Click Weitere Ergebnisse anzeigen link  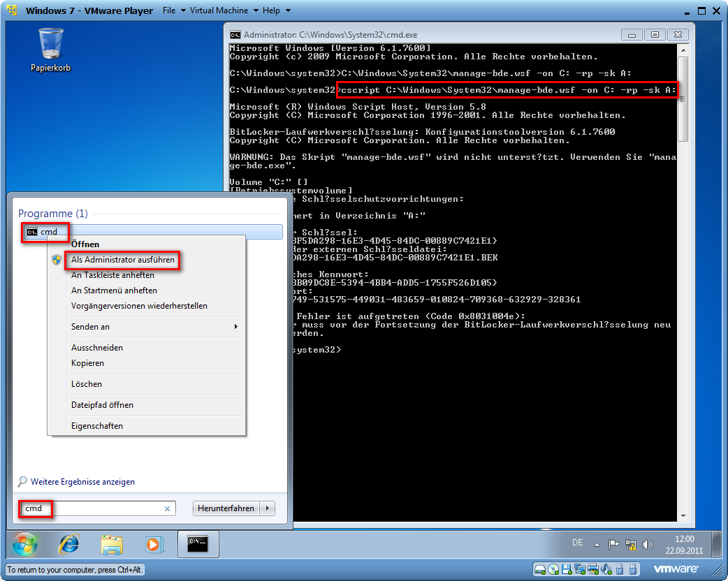pyautogui.click(x=82, y=482)
